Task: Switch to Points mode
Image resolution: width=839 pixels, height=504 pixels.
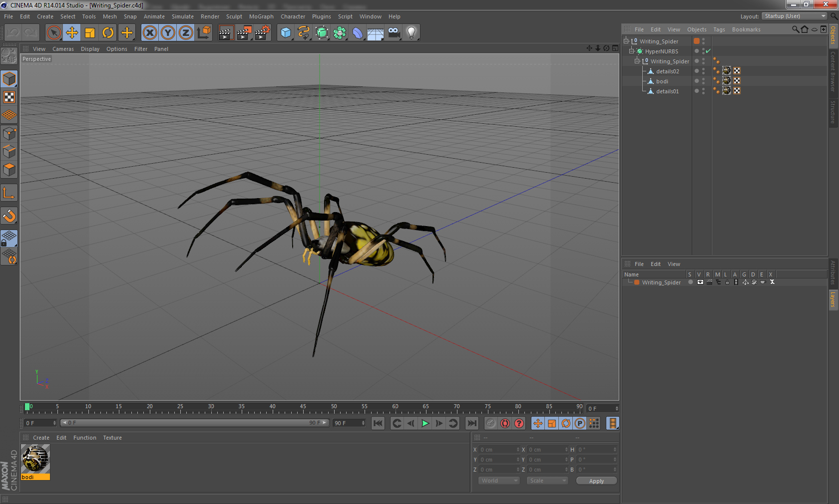Action: [x=9, y=134]
